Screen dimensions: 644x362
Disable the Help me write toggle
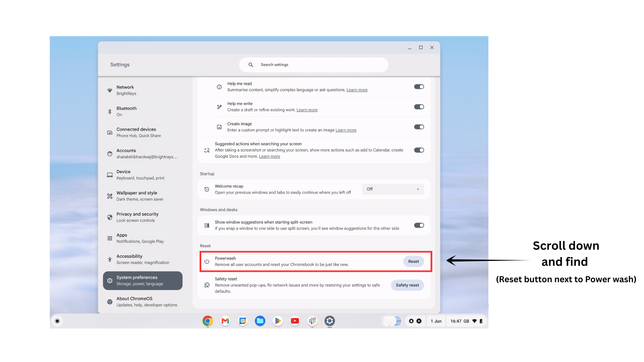click(x=419, y=107)
